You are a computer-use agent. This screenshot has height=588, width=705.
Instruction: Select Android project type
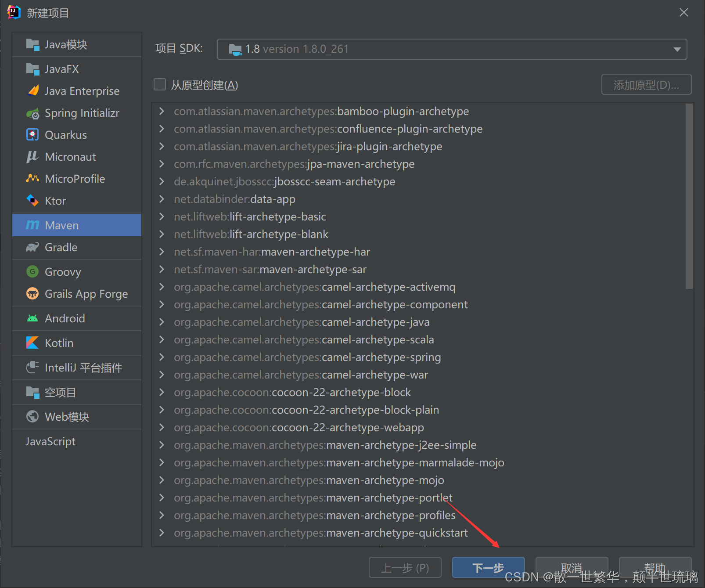[x=77, y=318]
